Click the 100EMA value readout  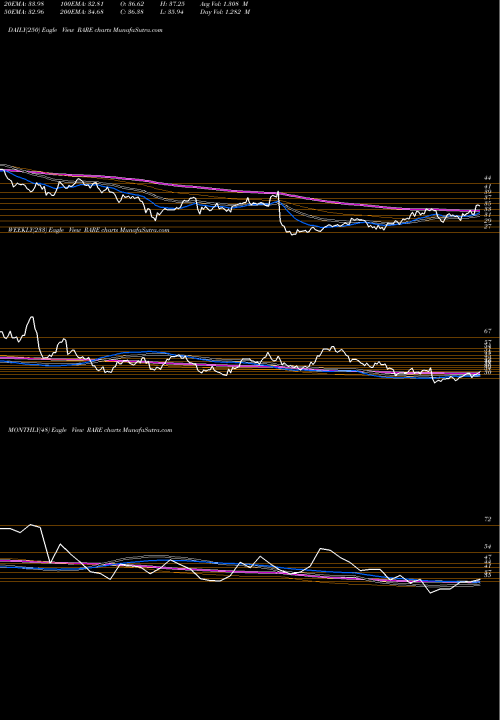81,3
